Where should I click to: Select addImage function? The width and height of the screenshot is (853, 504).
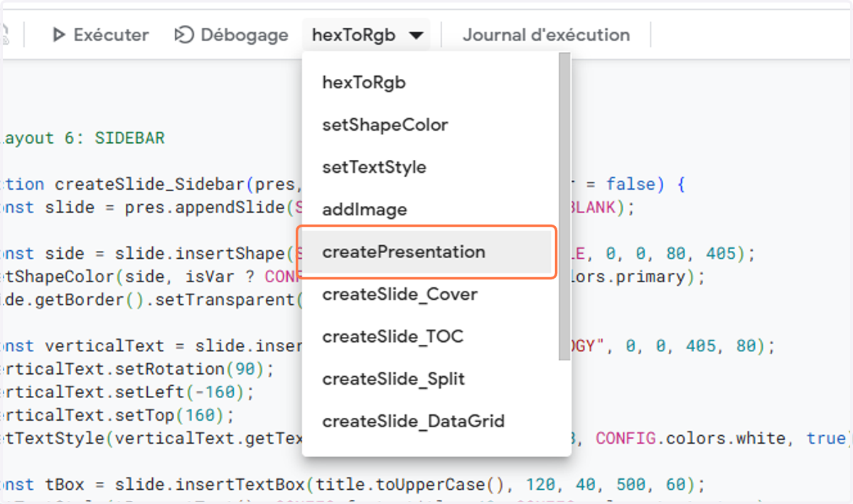click(431, 210)
